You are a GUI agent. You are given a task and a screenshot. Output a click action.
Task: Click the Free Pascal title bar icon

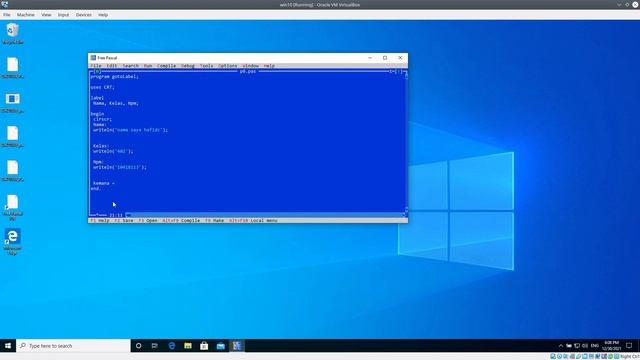coord(93,58)
